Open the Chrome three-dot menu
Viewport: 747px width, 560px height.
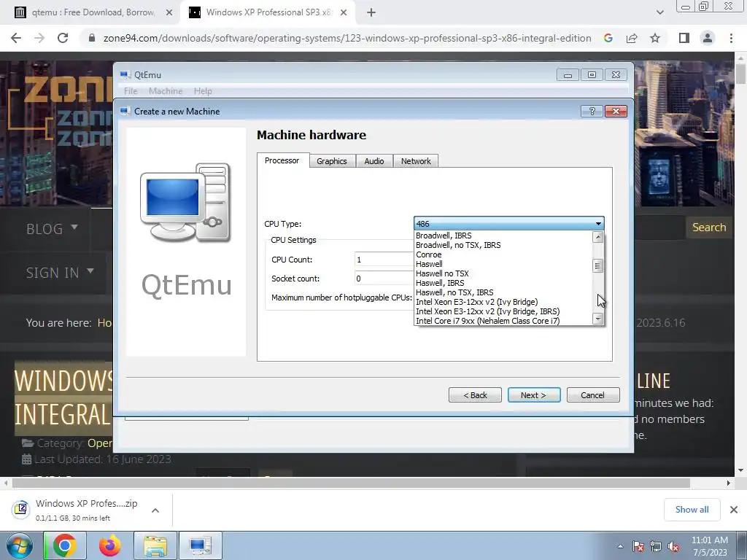731,38
